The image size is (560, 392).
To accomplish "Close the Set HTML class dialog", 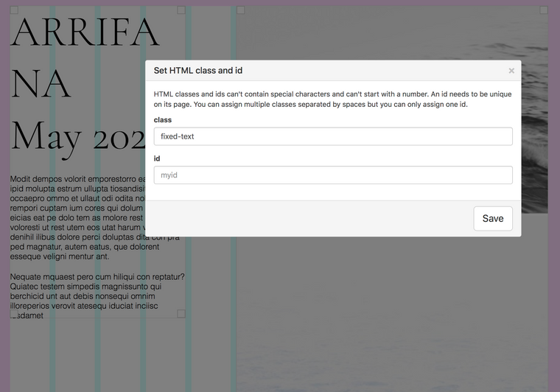I will pyautogui.click(x=511, y=71).
